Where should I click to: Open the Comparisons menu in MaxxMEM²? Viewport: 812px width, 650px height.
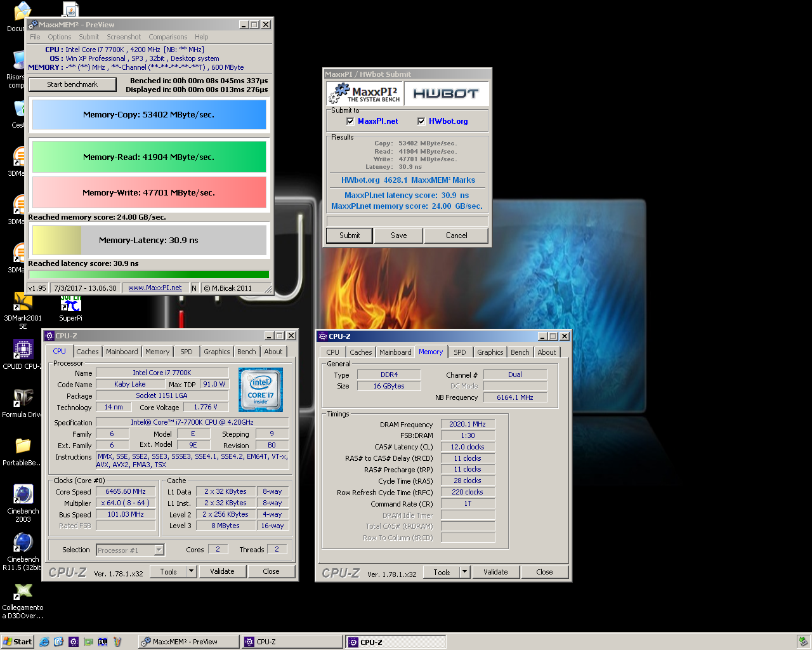point(167,37)
